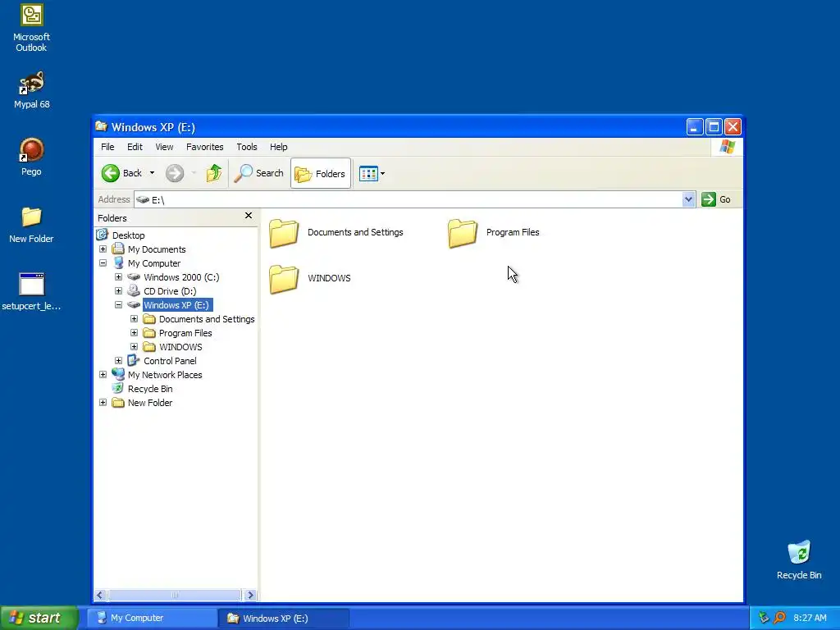The width and height of the screenshot is (840, 630).
Task: Select New Folder desktop icon
Action: [31, 225]
